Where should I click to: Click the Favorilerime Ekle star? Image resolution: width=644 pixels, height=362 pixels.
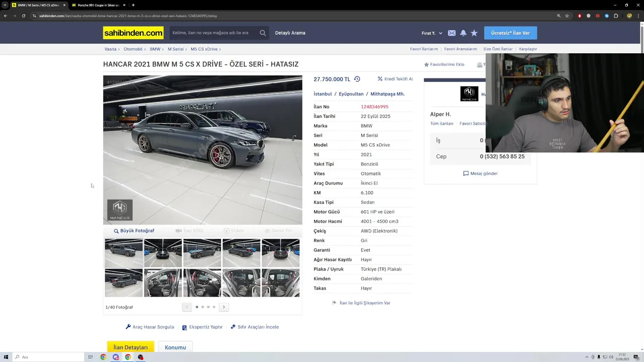click(x=426, y=64)
